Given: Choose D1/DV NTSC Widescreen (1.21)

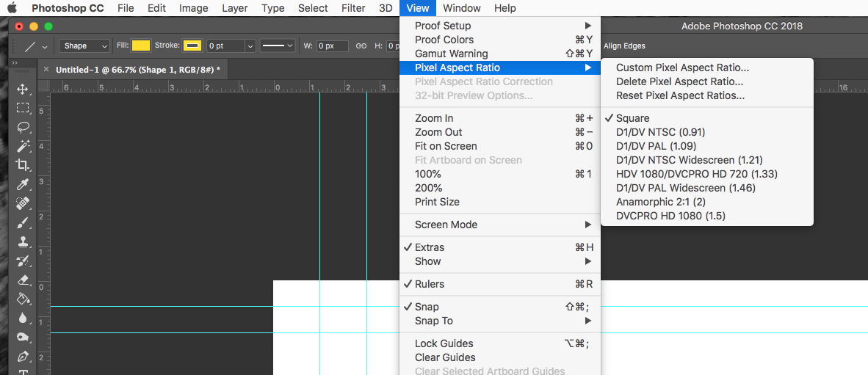Looking at the screenshot, I should click(707, 161).
